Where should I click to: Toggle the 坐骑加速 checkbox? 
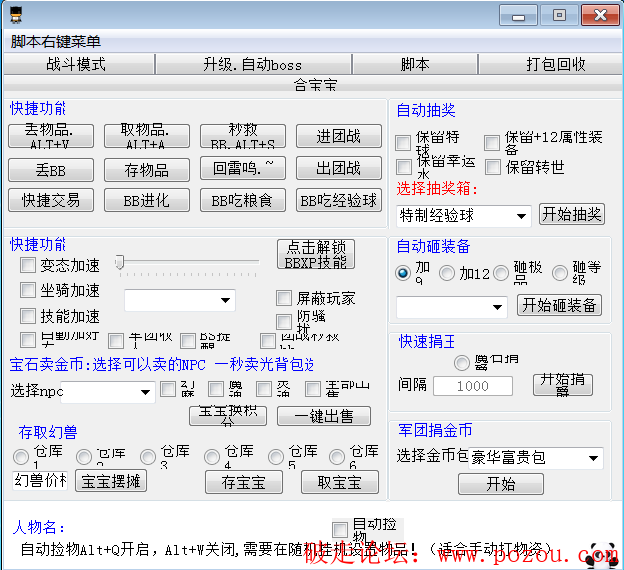28,291
